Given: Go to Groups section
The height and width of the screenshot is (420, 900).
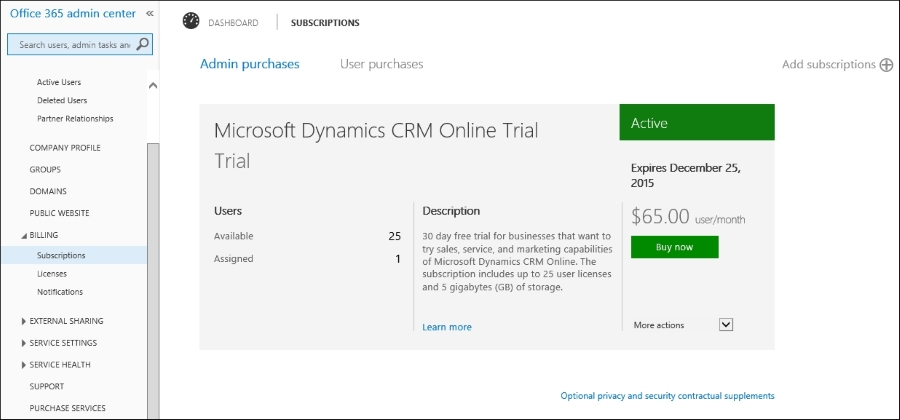Looking at the screenshot, I should tap(45, 170).
